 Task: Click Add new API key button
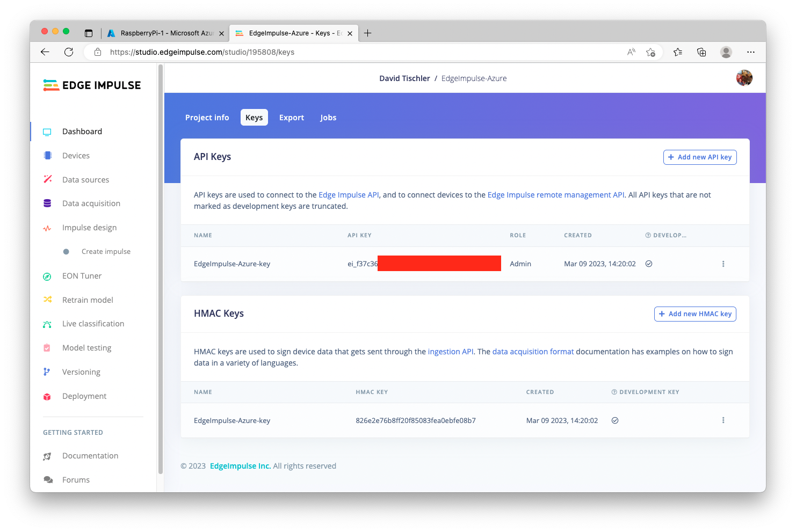coord(700,157)
